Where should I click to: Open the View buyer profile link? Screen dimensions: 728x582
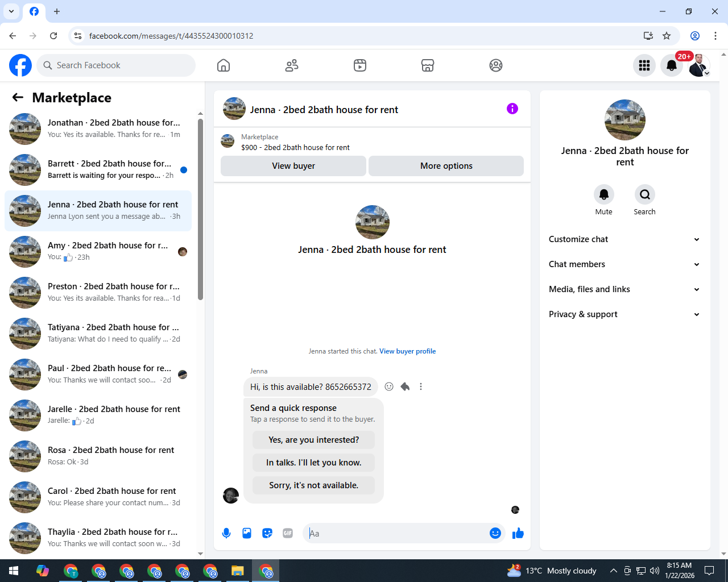pyautogui.click(x=408, y=351)
